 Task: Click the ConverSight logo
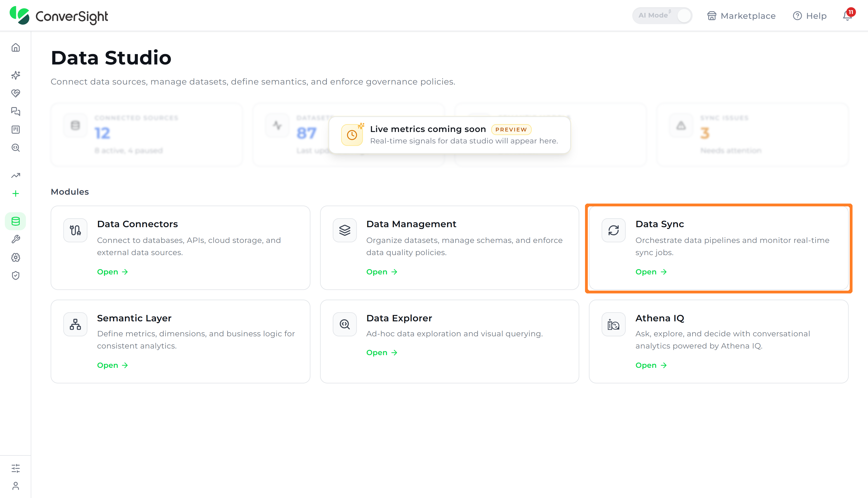click(59, 16)
